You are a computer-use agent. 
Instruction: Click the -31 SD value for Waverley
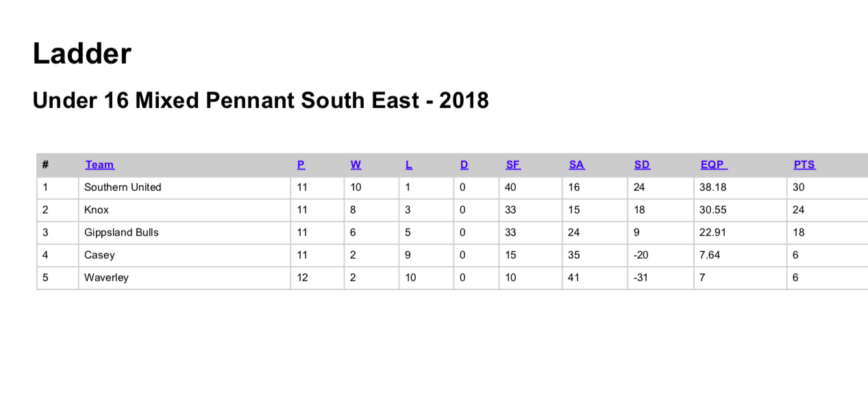pos(641,278)
